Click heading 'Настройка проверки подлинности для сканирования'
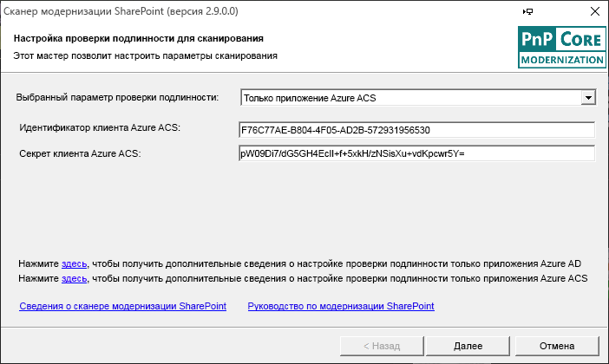This screenshot has height=364, width=609. [x=139, y=38]
